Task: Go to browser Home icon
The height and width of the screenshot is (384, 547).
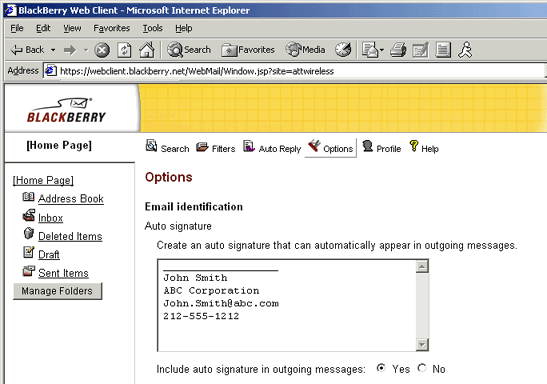Action: [x=147, y=50]
